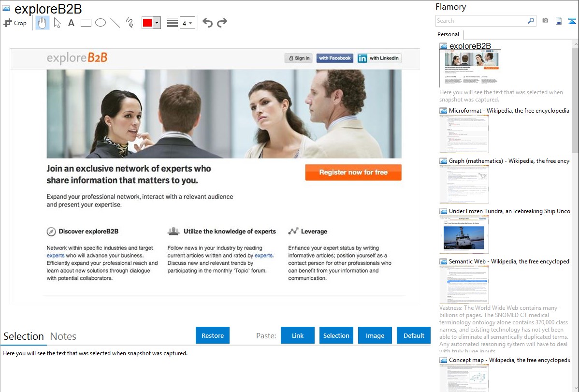Click the camera capture snapshot icon

(x=545, y=21)
